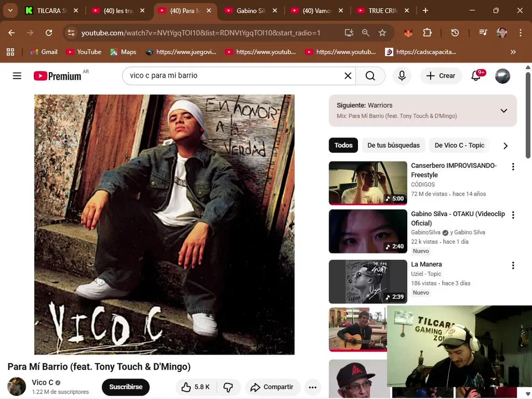This screenshot has width=532, height=399.
Task: Open Chrome three-dot menu
Action: point(520,33)
